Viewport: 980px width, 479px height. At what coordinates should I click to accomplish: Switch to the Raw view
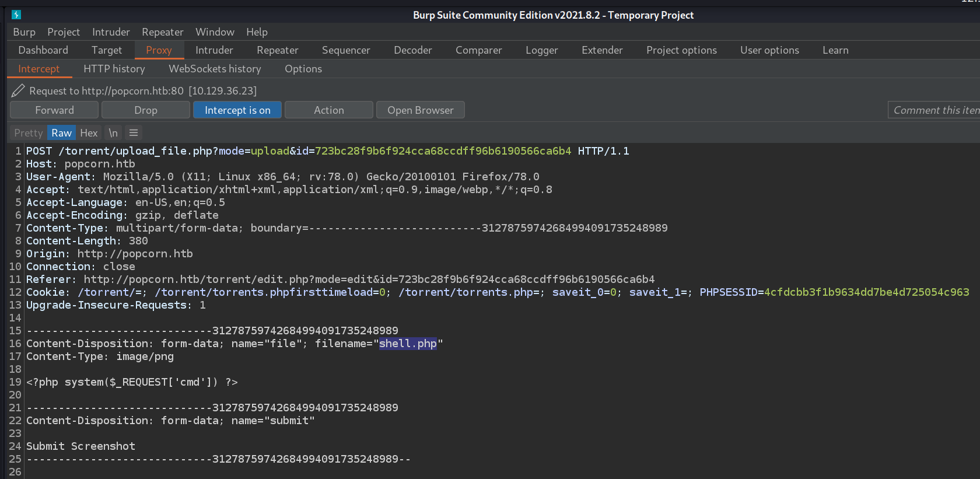pyautogui.click(x=61, y=133)
